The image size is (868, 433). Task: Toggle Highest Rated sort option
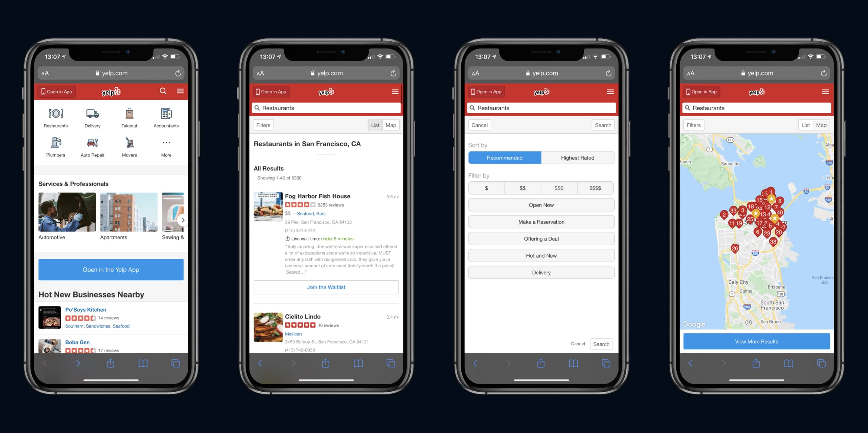click(x=578, y=158)
